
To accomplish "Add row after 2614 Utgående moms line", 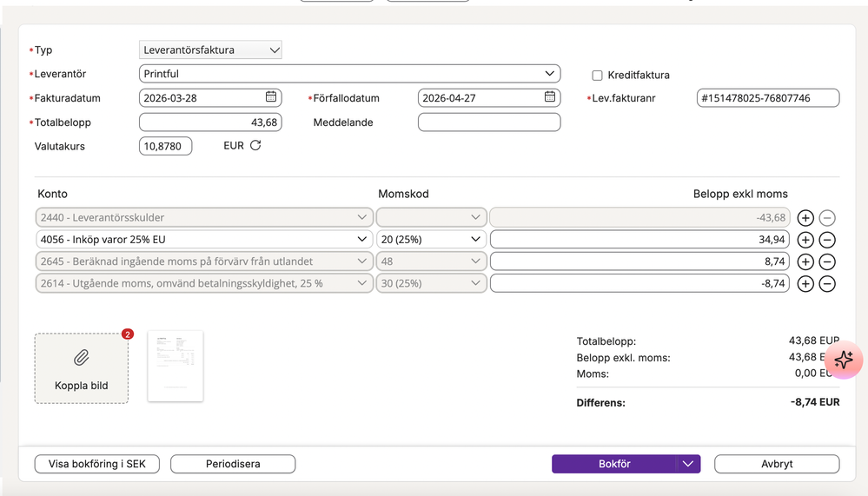I will click(x=805, y=283).
